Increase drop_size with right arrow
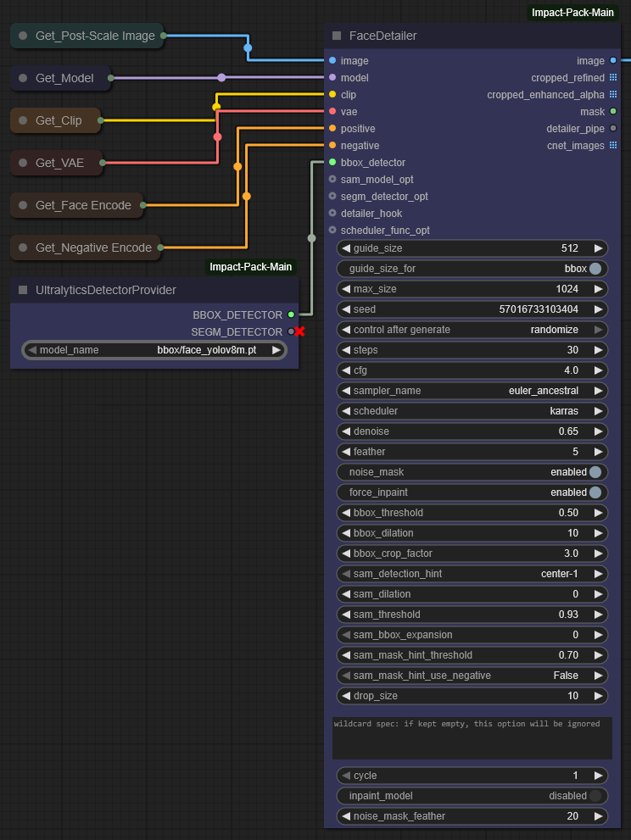This screenshot has height=840, width=631. coord(598,696)
